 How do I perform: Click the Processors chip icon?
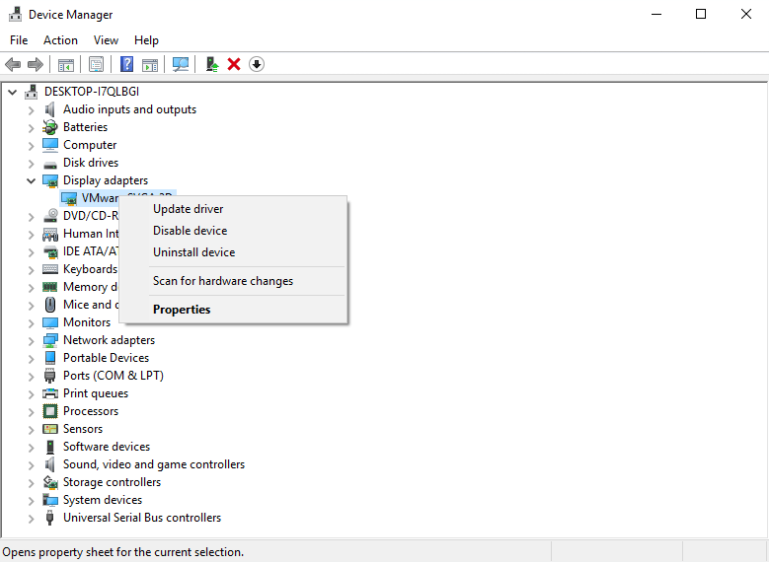(50, 411)
